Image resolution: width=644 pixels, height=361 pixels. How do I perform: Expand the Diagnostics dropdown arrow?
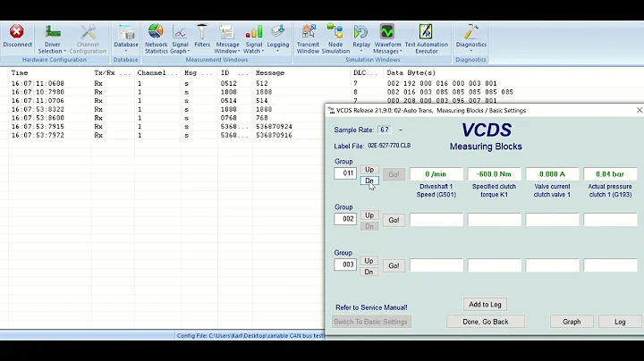[x=470, y=51]
